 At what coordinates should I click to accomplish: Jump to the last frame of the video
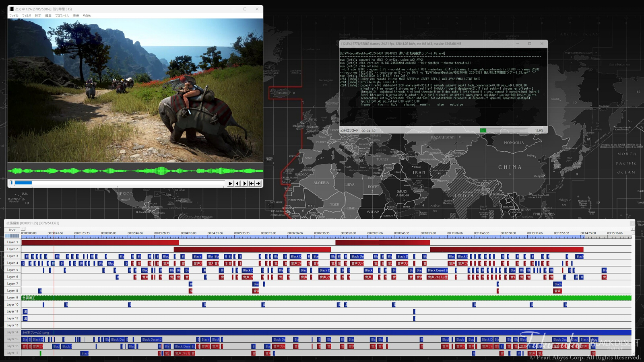[258, 183]
